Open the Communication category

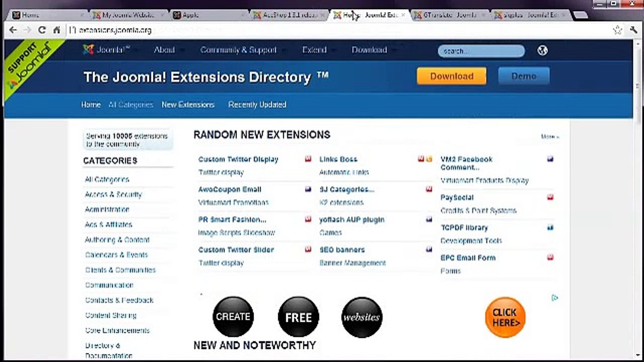[109, 285]
